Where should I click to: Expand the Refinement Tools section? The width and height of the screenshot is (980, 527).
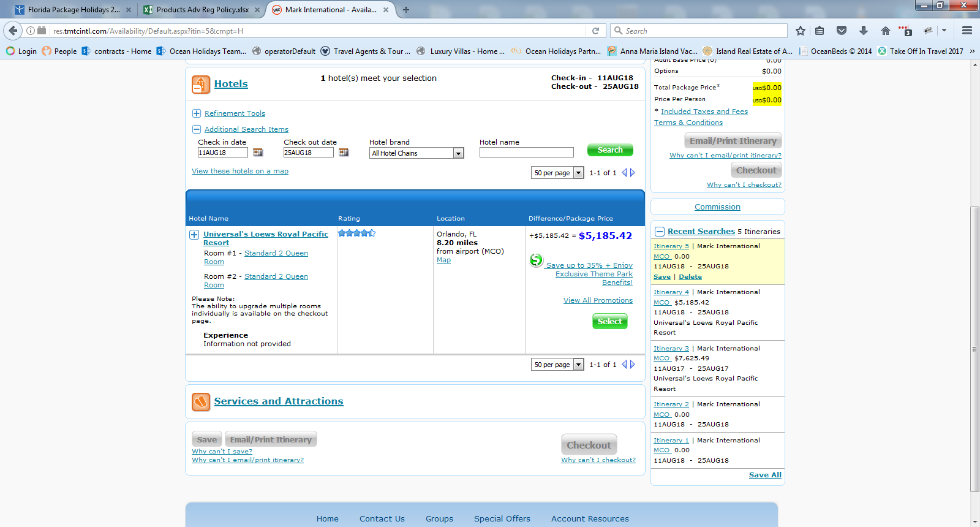(x=197, y=113)
